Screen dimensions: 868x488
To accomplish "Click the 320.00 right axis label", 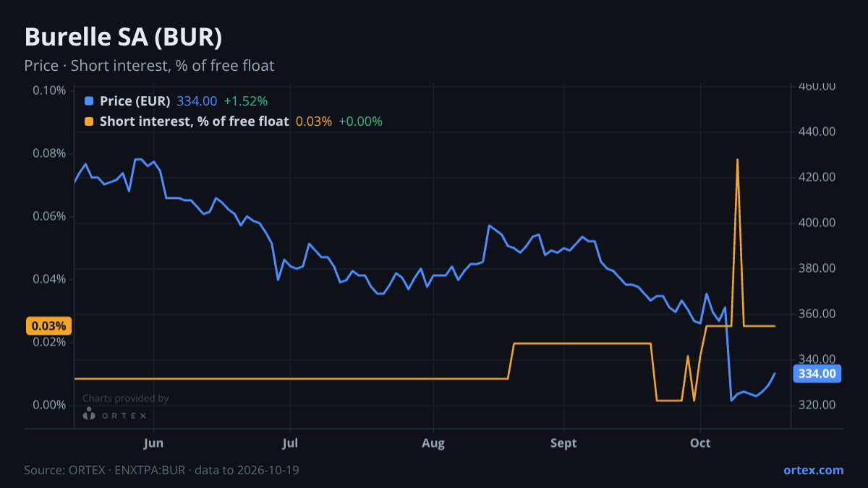I will click(x=817, y=405).
